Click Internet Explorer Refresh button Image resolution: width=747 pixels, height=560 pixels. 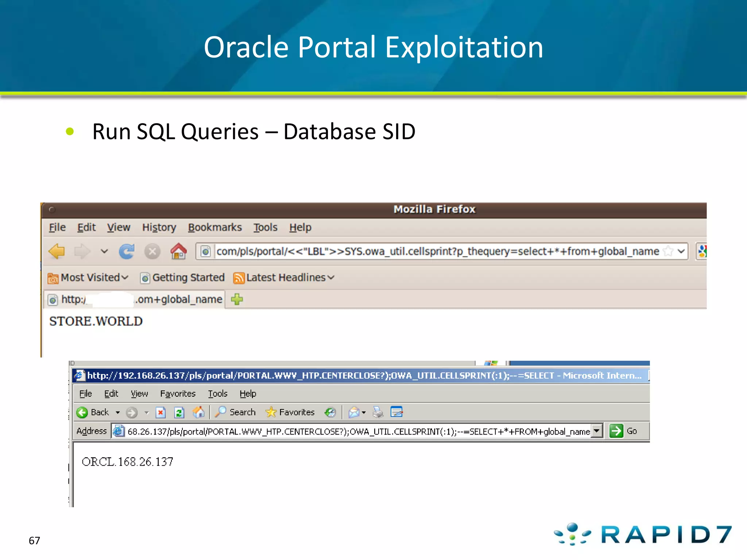179,413
